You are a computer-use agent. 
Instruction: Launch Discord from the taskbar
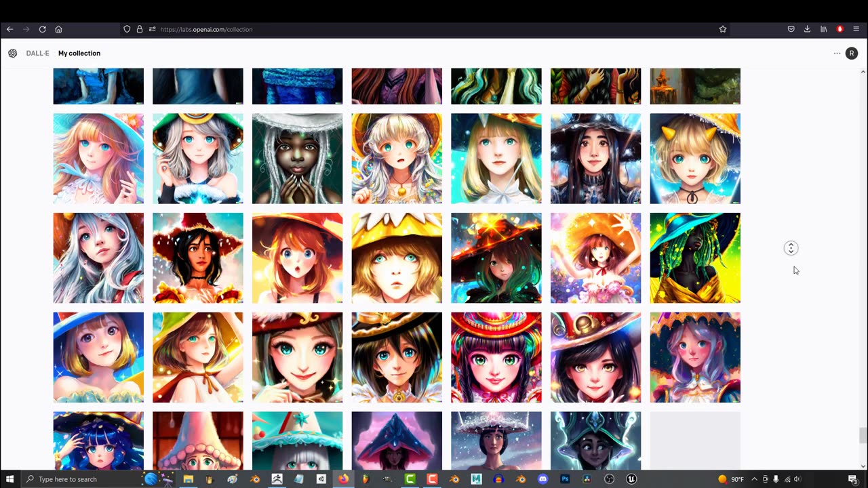(542, 479)
